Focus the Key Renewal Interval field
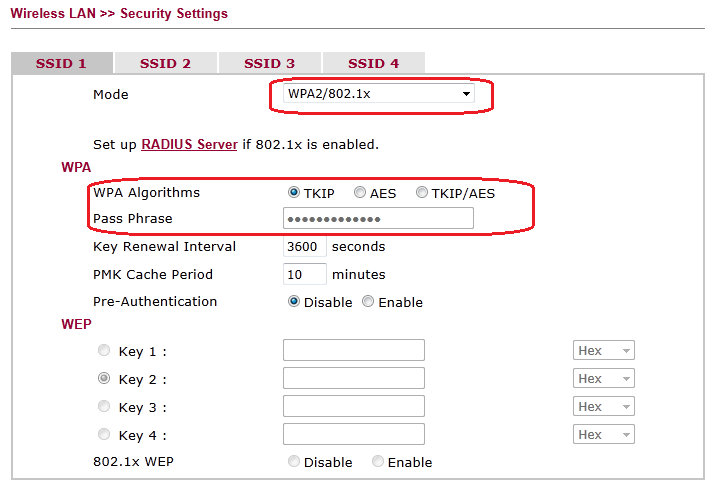This screenshot has width=716, height=501. click(304, 246)
